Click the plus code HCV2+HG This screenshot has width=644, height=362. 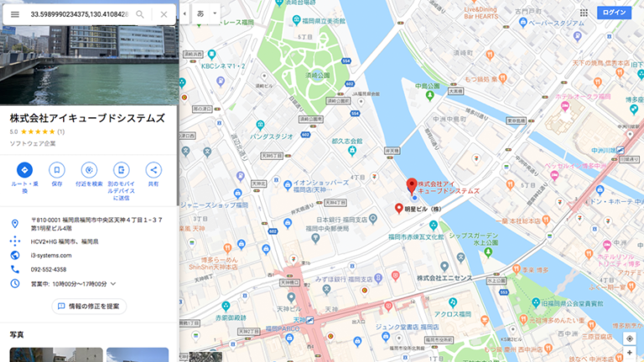tap(65, 241)
